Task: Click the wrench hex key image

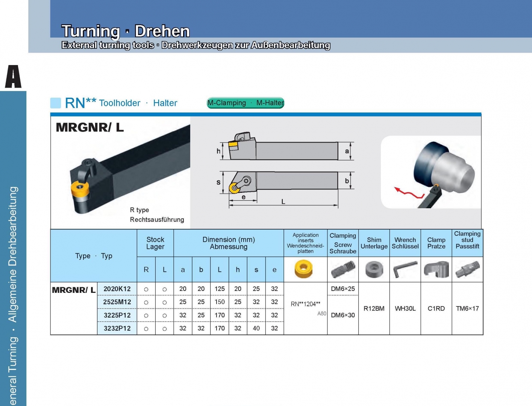Action: [x=405, y=270]
